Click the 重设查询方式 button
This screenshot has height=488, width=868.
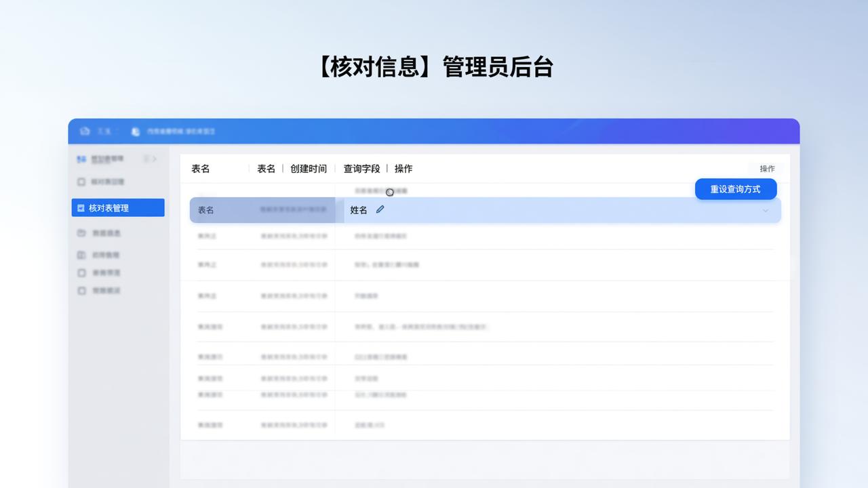point(736,189)
